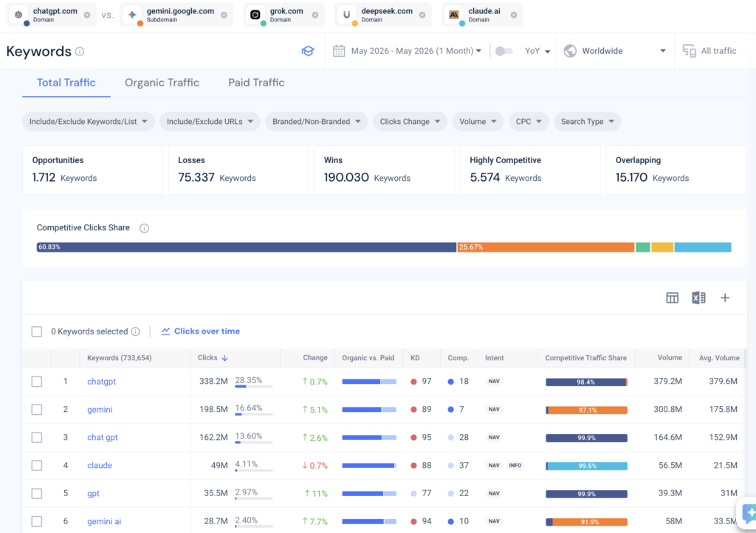Click the 25.67% orange share segment

tap(546, 247)
